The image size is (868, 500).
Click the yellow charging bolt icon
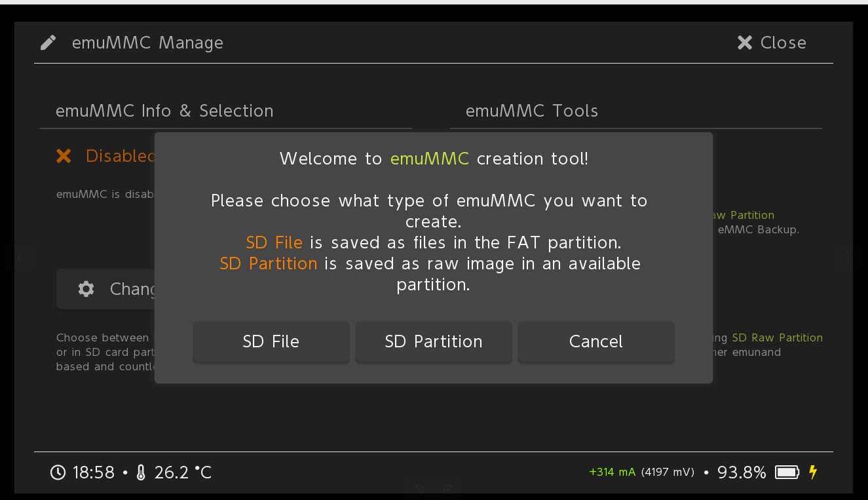click(813, 472)
